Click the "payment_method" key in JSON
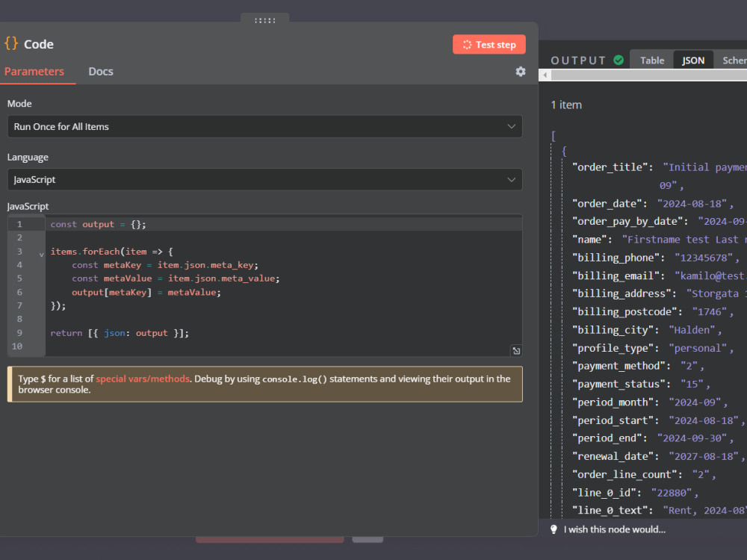Image resolution: width=747 pixels, height=560 pixels. pos(622,366)
